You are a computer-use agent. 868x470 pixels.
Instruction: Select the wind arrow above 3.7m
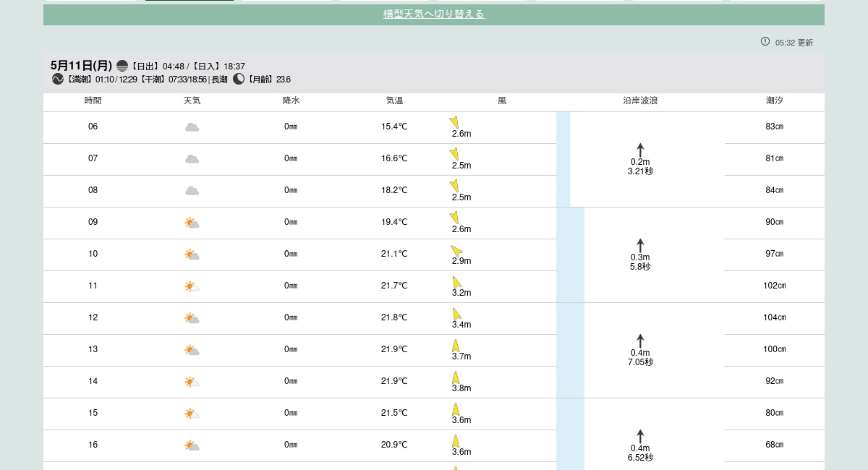click(x=456, y=346)
